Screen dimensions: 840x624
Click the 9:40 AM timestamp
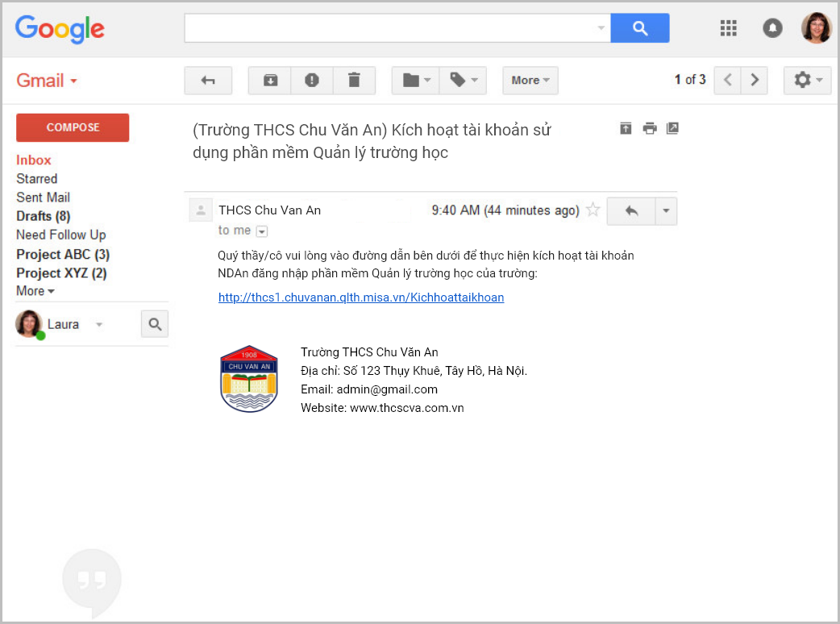505,210
